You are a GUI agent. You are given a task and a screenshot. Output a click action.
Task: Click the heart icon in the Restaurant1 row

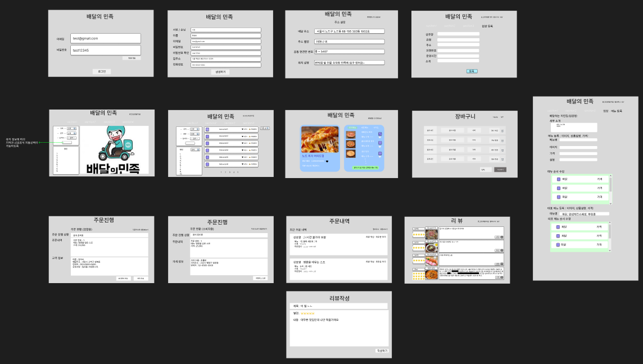(241, 130)
